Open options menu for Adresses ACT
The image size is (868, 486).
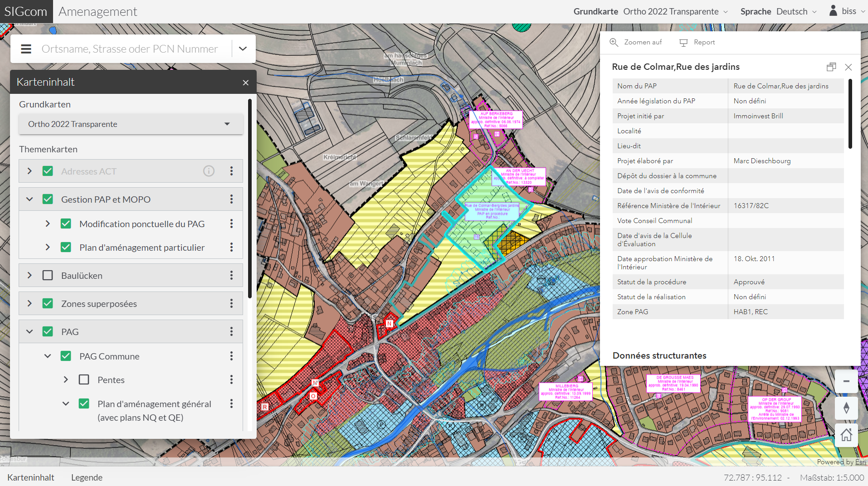pyautogui.click(x=231, y=171)
